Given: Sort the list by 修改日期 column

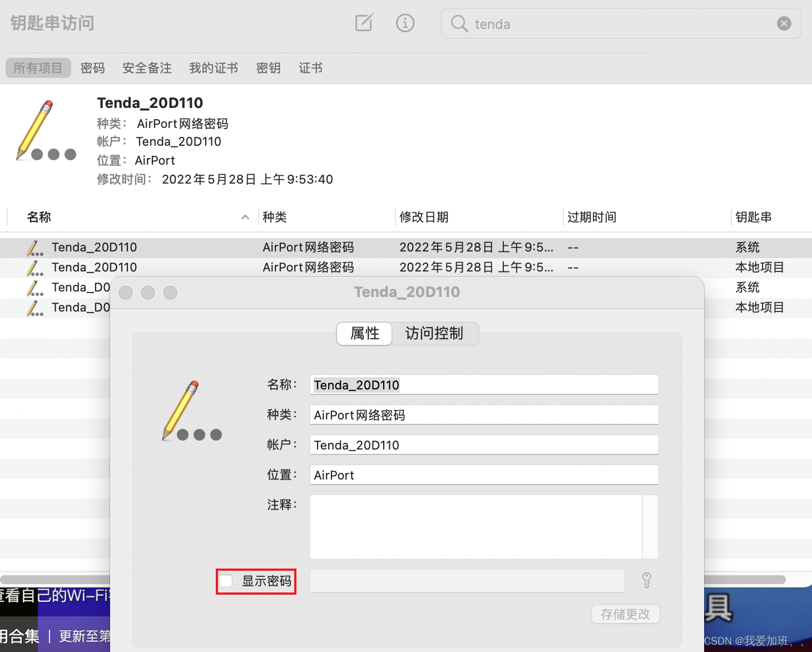Looking at the screenshot, I should coord(479,217).
